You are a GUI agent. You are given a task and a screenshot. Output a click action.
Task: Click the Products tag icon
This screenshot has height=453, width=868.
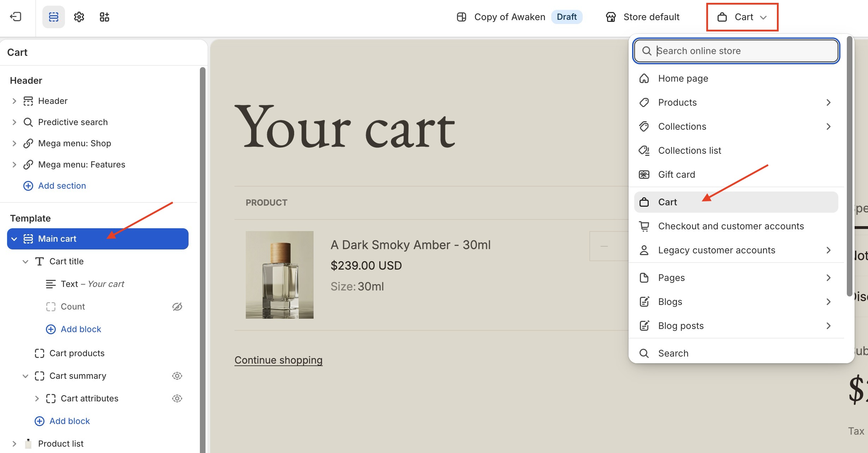click(644, 102)
